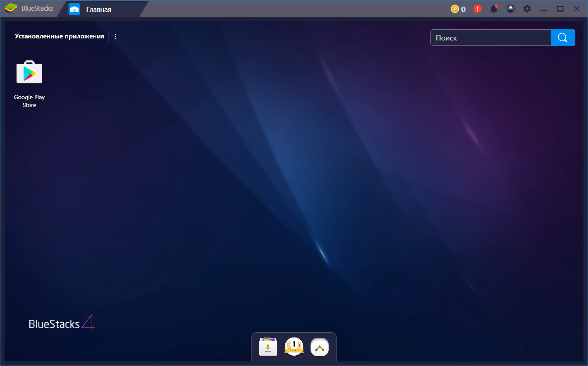Open the Google Play Store app
Image resolution: width=588 pixels, height=366 pixels.
point(29,84)
